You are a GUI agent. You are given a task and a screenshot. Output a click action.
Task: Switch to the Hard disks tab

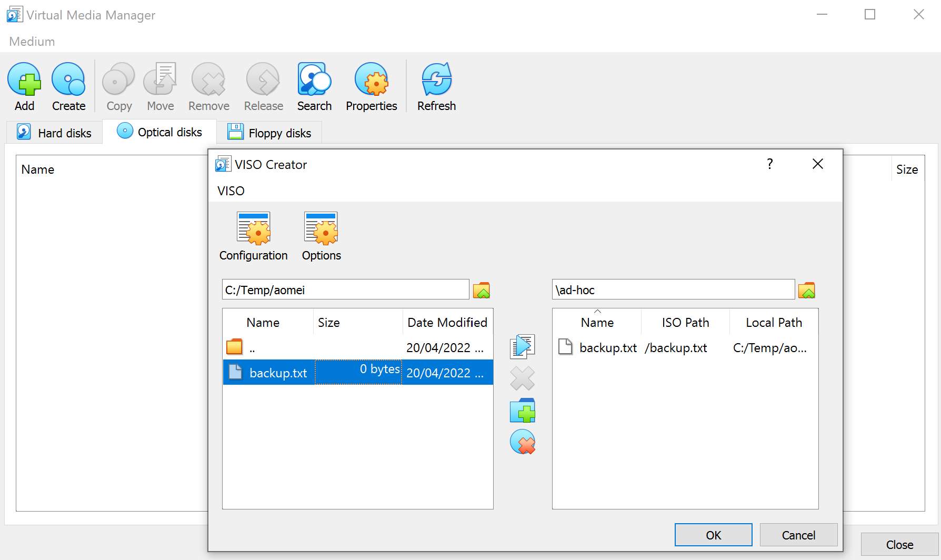[x=54, y=133]
